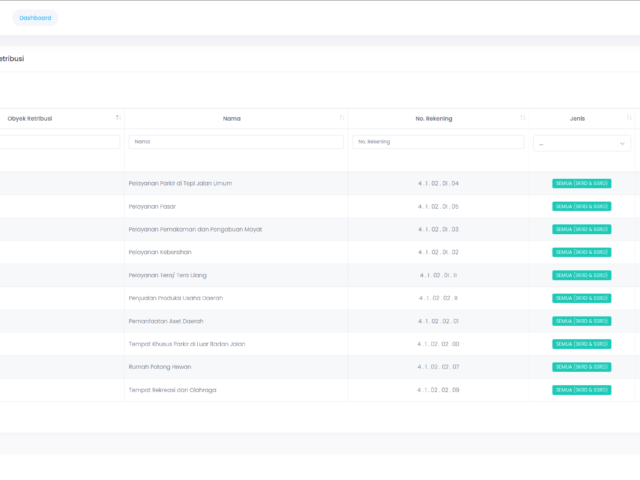Click SEMUA badge for Pemanfaatan Aset Daerah

point(582,321)
